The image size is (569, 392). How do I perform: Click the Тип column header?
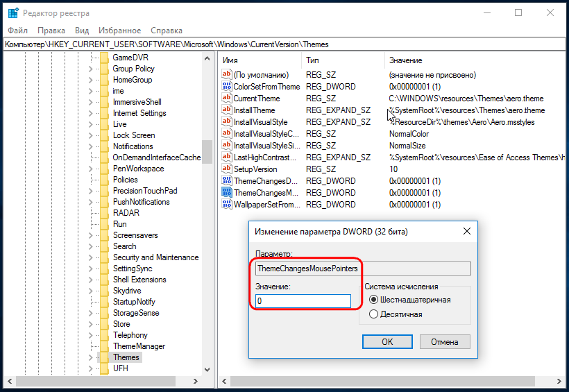coord(313,60)
